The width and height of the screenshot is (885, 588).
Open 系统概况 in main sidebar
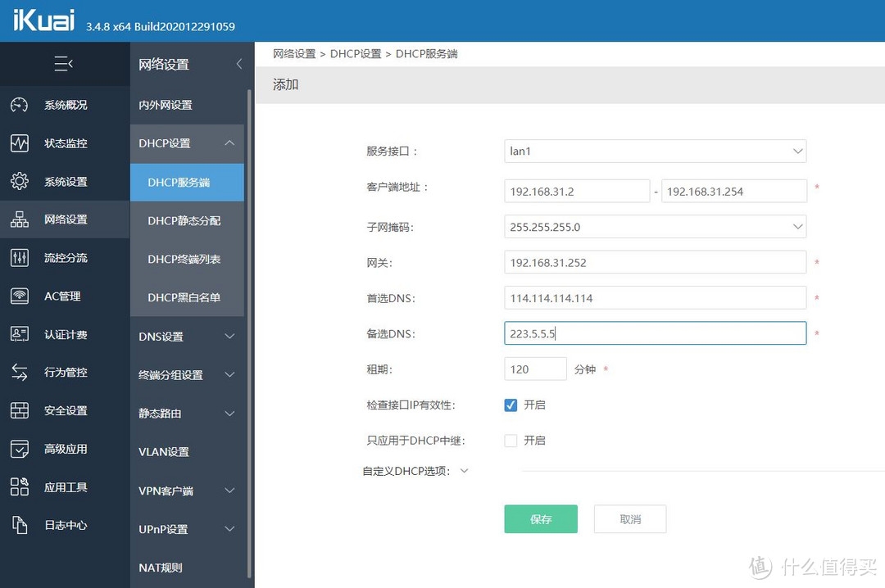click(x=65, y=105)
